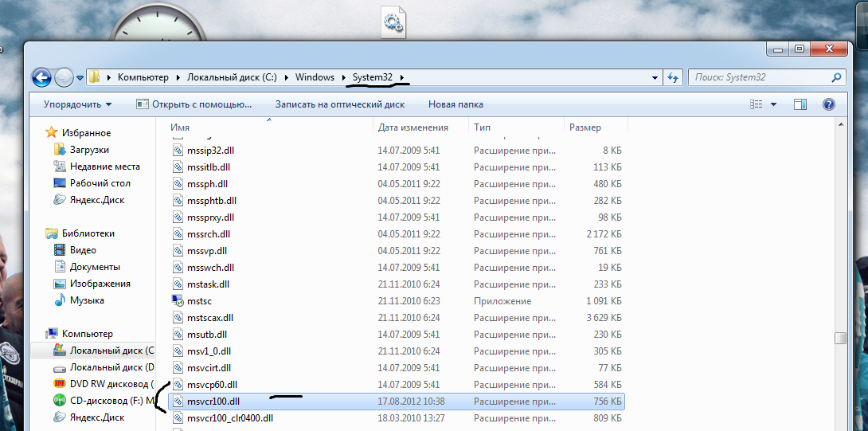868x431 pixels.
Task: Open the recent pages dropdown next to Forward
Action: point(80,78)
